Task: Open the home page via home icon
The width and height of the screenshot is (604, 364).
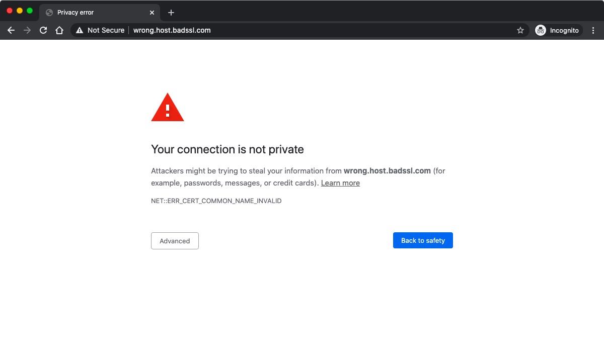Action: [x=59, y=30]
